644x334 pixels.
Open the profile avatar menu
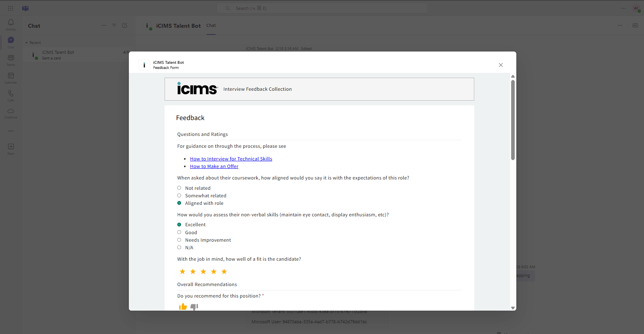tap(636, 8)
